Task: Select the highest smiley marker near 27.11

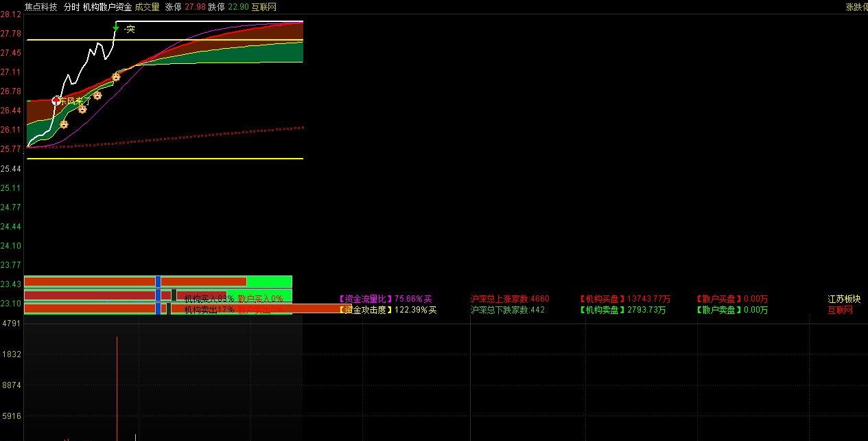Action: [x=116, y=76]
